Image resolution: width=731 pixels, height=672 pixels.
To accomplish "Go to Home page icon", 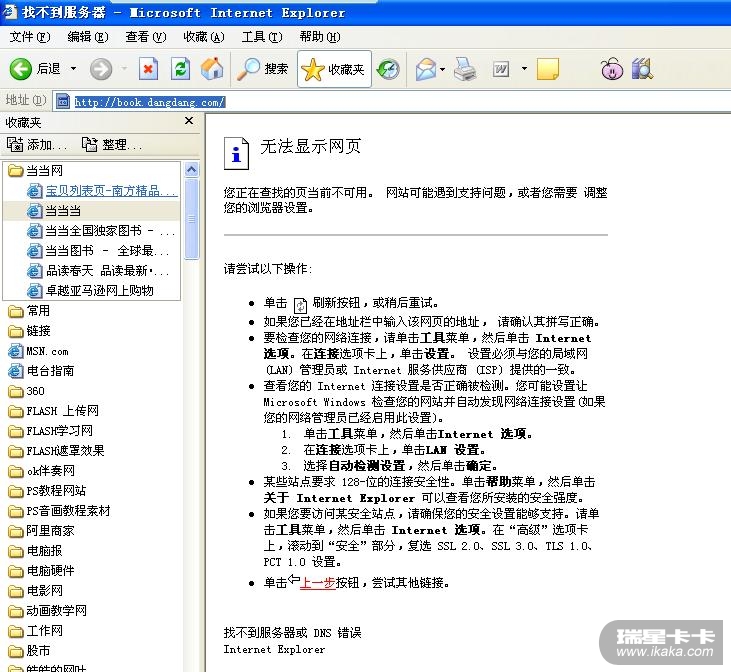I will pyautogui.click(x=212, y=69).
